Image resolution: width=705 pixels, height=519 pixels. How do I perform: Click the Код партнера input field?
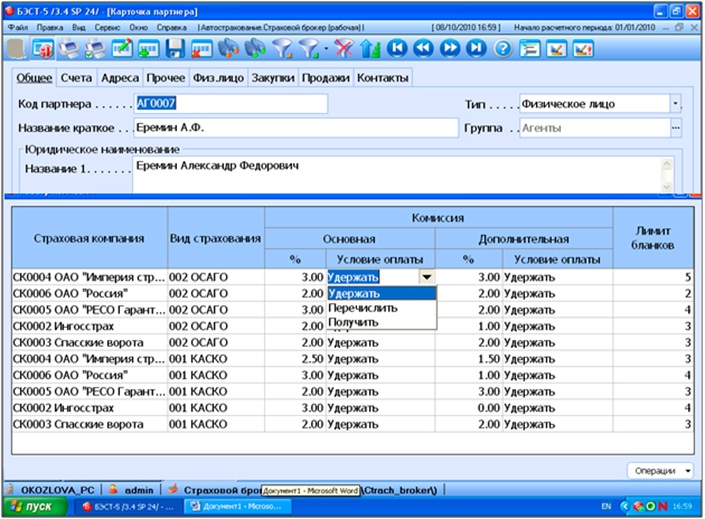coord(231,103)
